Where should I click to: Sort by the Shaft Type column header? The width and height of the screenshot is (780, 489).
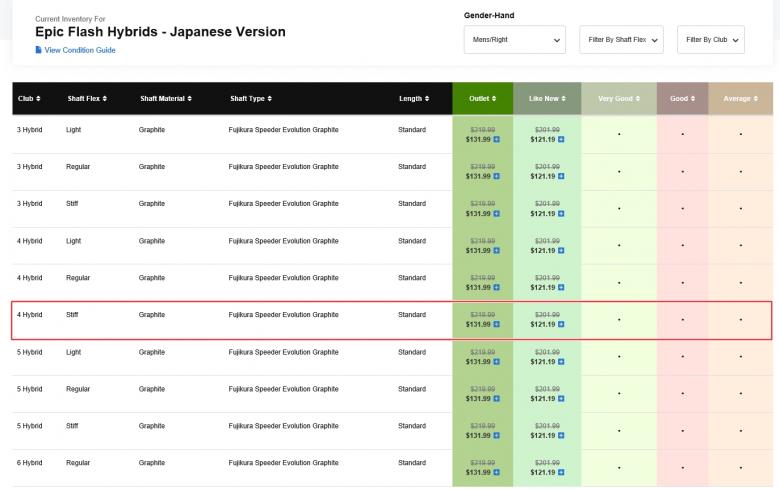(251, 98)
